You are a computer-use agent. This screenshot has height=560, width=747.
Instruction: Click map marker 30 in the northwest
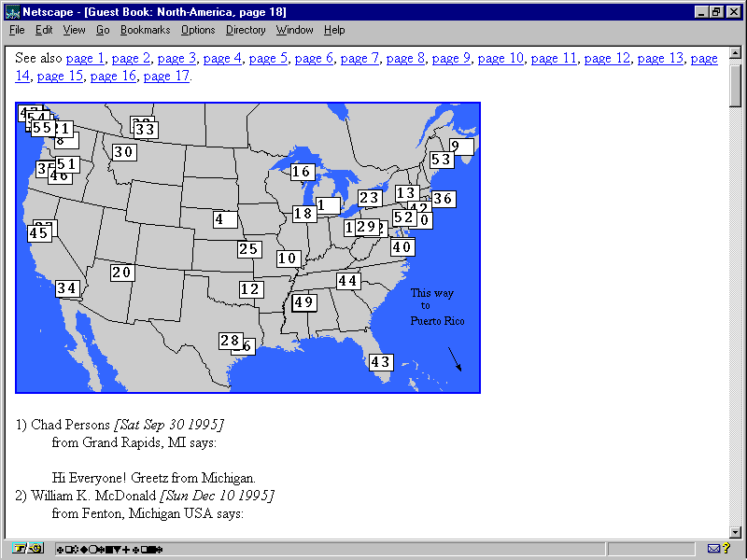coord(124,152)
